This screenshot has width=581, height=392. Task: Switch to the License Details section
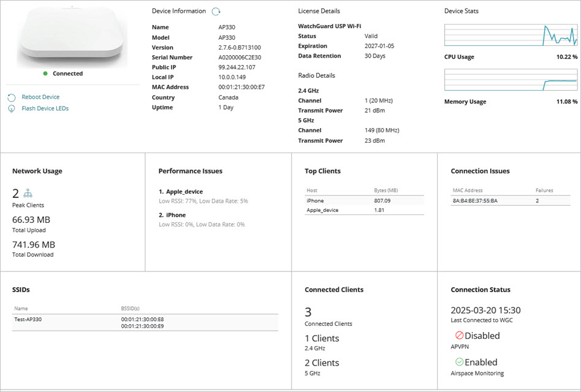coord(319,10)
